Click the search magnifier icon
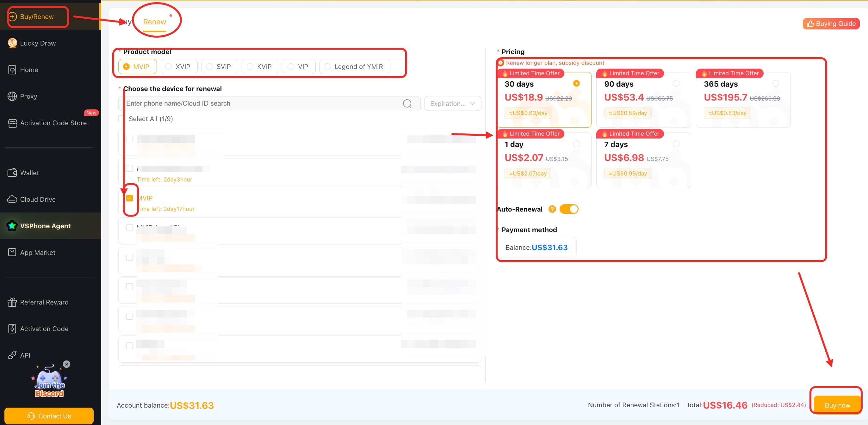The image size is (868, 425). pyautogui.click(x=407, y=104)
